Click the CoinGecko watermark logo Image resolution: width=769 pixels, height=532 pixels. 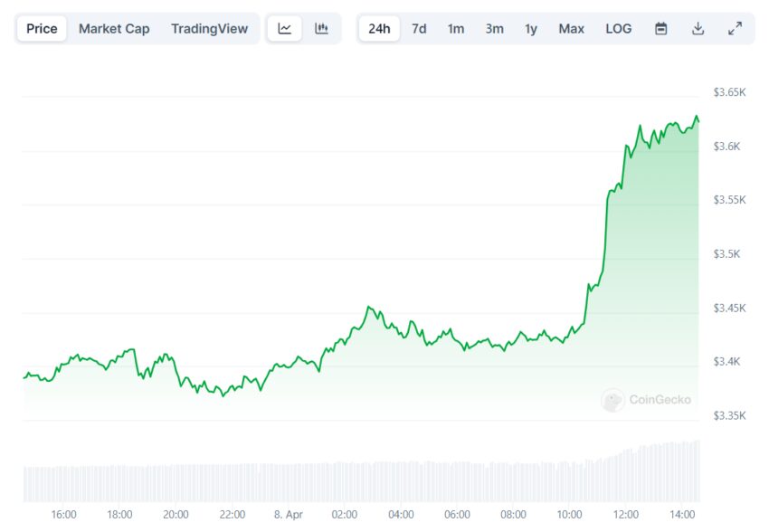(x=647, y=399)
